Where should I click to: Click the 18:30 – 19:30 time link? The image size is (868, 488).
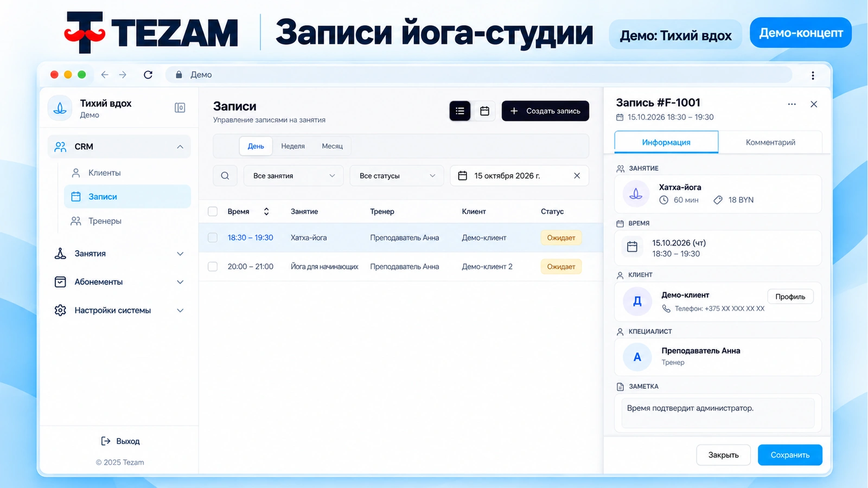pos(250,237)
